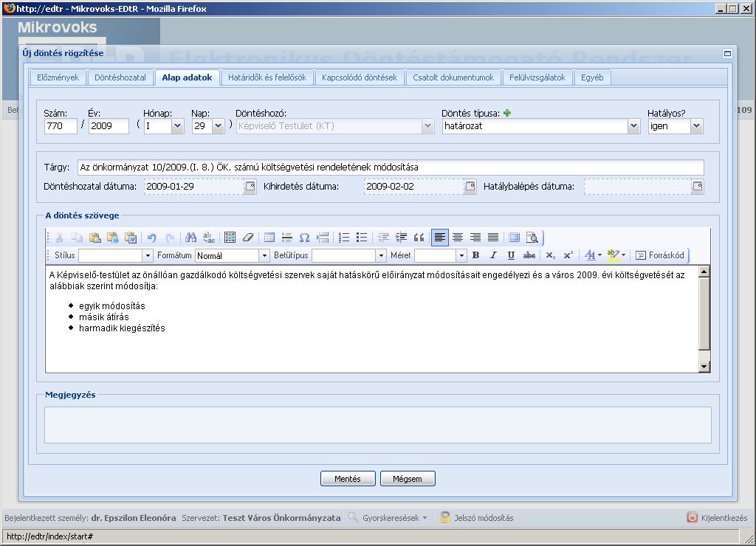Click the Mégsem button
This screenshot has height=546, width=756.
coord(408,479)
